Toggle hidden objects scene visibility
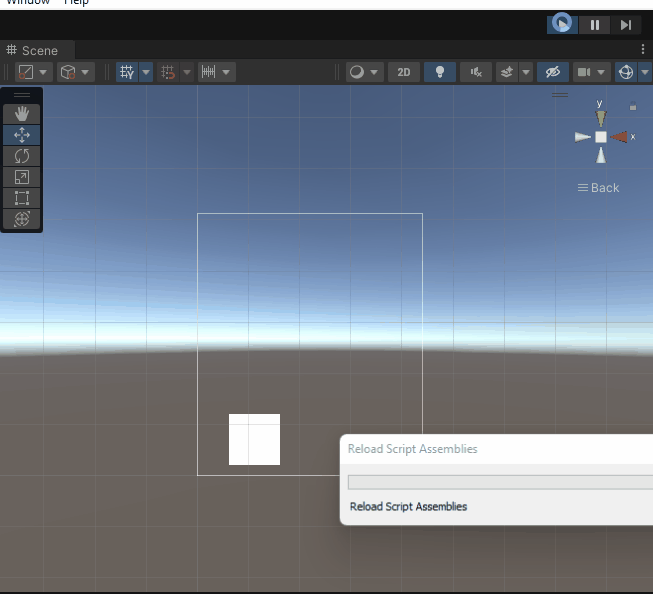Image resolution: width=653 pixels, height=594 pixels. point(550,72)
